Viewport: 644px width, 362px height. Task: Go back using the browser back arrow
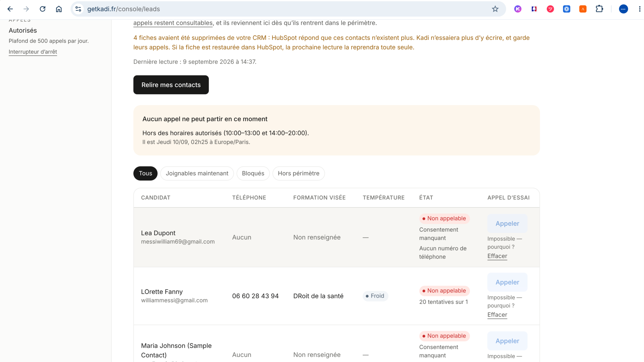tap(10, 9)
